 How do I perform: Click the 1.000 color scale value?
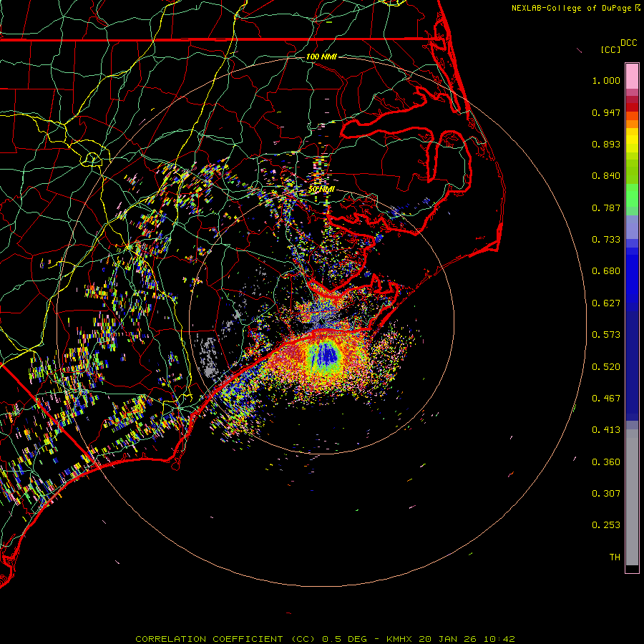click(606, 80)
